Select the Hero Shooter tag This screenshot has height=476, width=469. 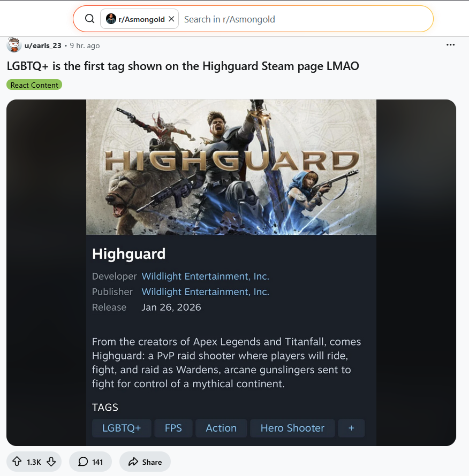coord(292,428)
